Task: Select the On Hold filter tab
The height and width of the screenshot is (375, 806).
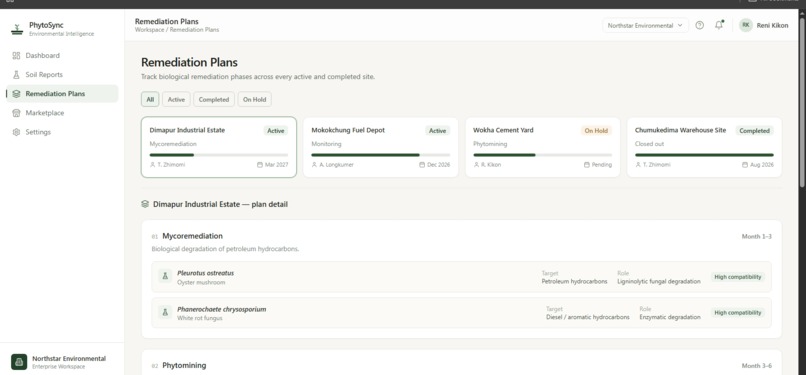Action: coord(254,100)
